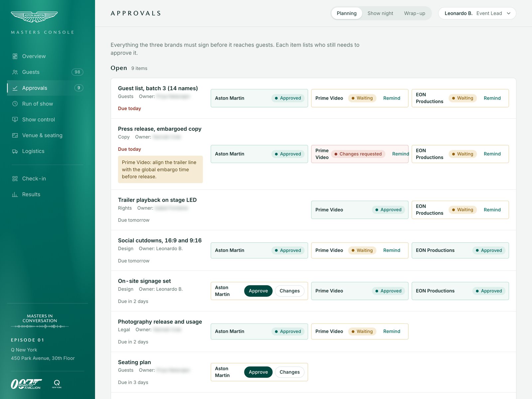Open the Press release, embargoed copy item
The height and width of the screenshot is (399, 532).
coord(160,129)
